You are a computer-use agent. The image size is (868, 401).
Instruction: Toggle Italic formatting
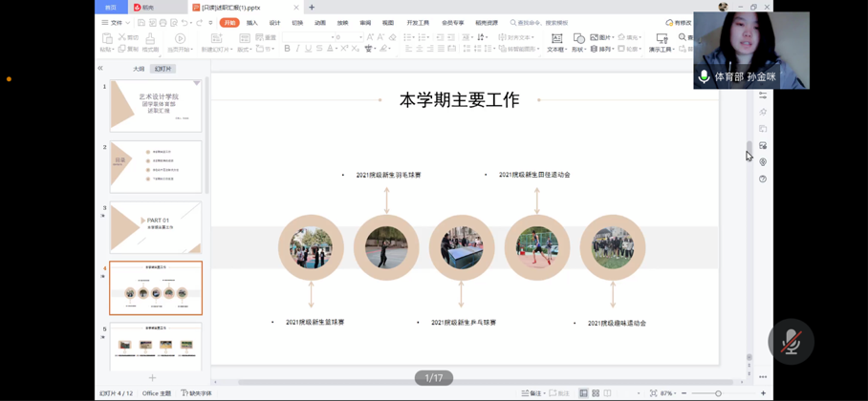pos(298,49)
